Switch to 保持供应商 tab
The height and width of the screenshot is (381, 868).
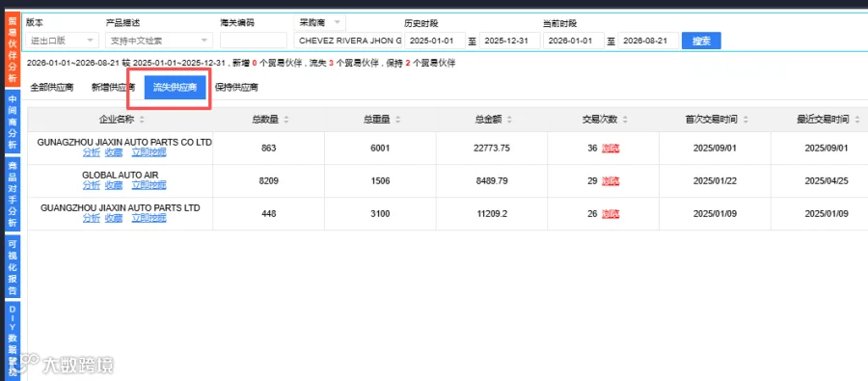click(236, 88)
